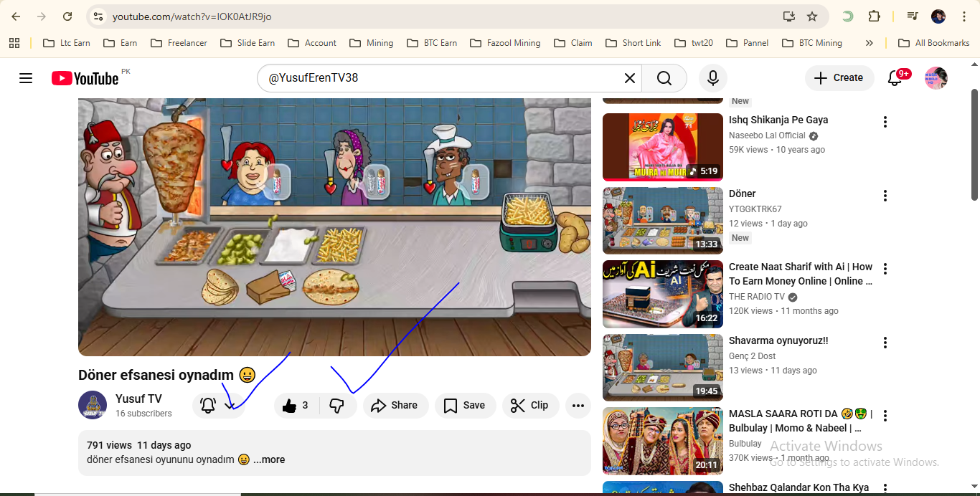Click the Create button
The image size is (980, 496).
coord(839,78)
